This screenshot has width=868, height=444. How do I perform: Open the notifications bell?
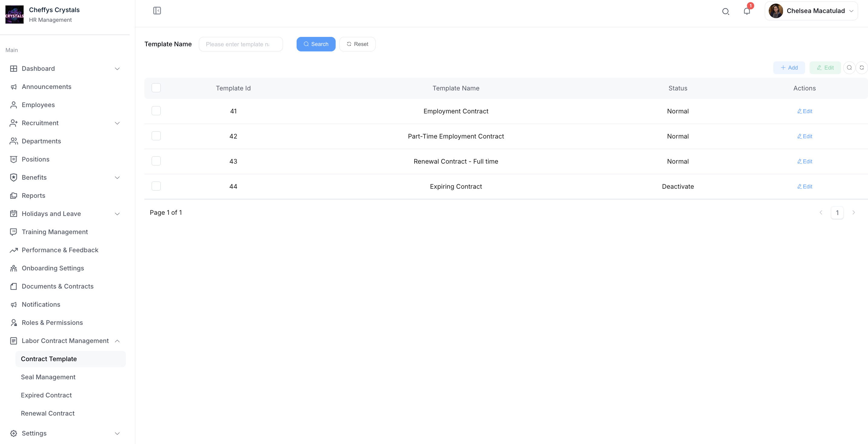tap(747, 11)
